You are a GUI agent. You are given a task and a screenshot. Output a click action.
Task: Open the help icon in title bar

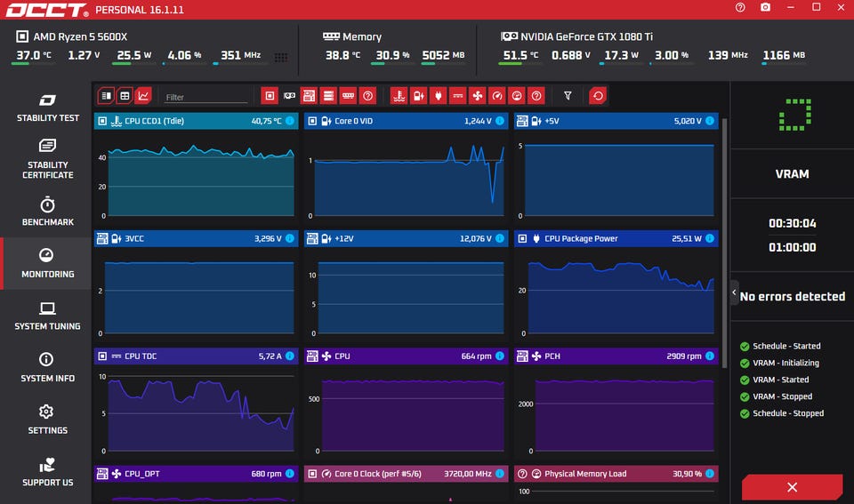click(739, 8)
